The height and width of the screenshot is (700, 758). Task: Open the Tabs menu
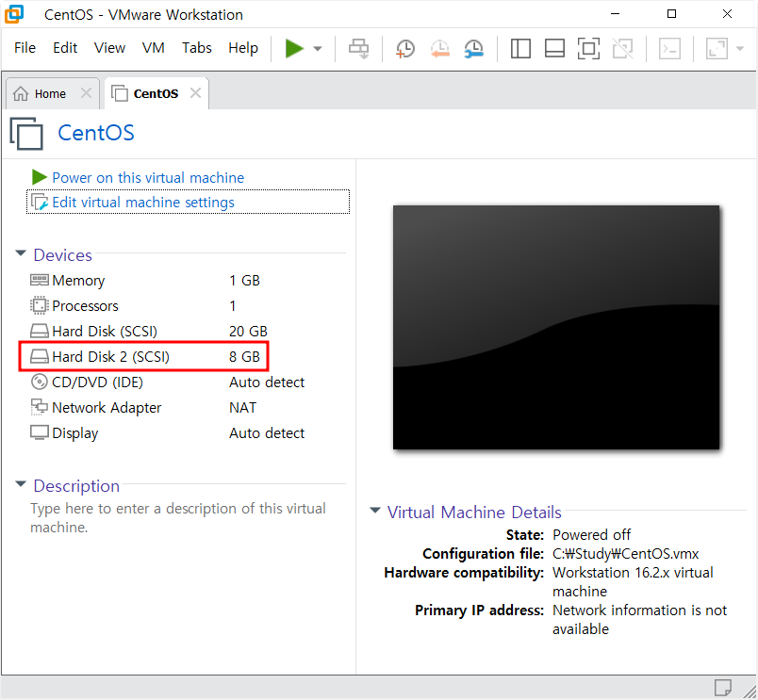coord(196,48)
